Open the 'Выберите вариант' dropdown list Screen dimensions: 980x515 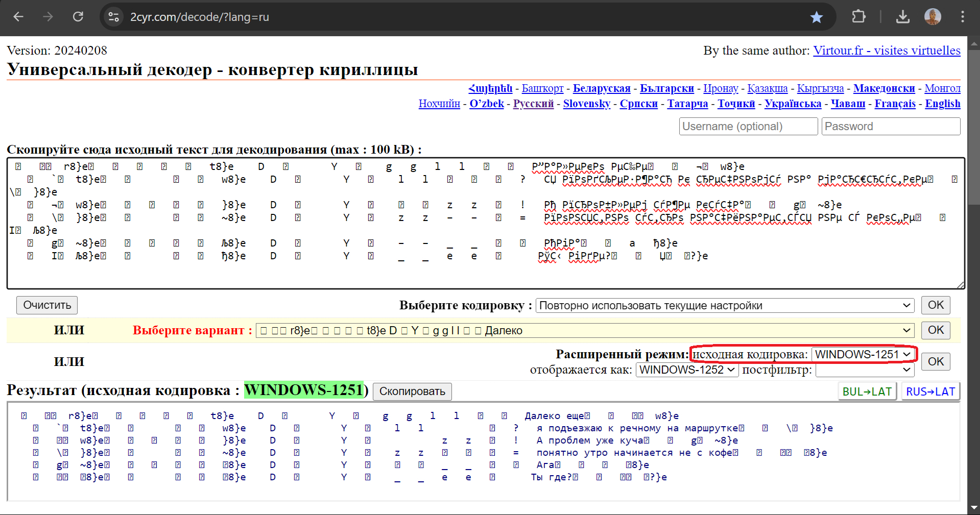585,330
